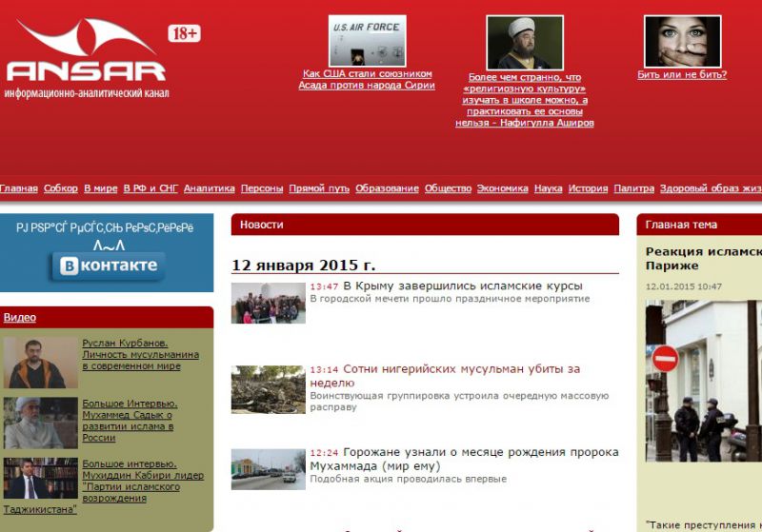Screen dimensions: 762x532
Task: Open link 'Руслан Курбанов. Личность мусульманина'
Action: tap(140, 354)
